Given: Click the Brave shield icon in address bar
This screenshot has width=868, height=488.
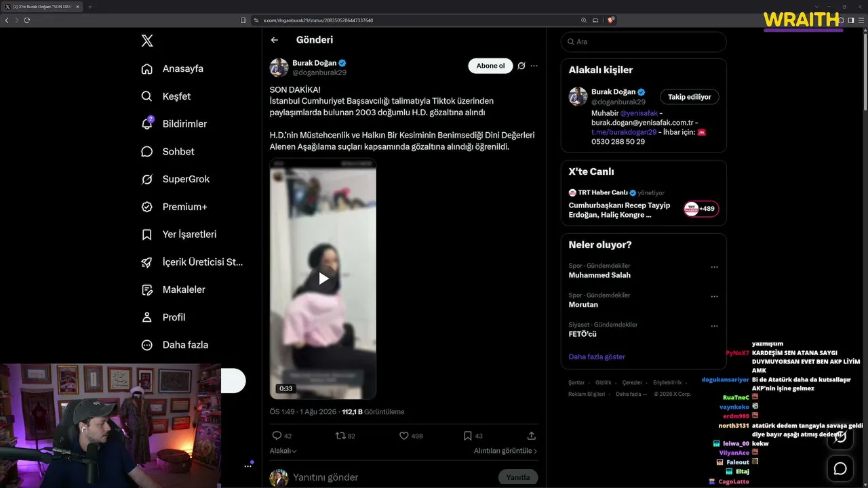Looking at the screenshot, I should click(x=610, y=20).
